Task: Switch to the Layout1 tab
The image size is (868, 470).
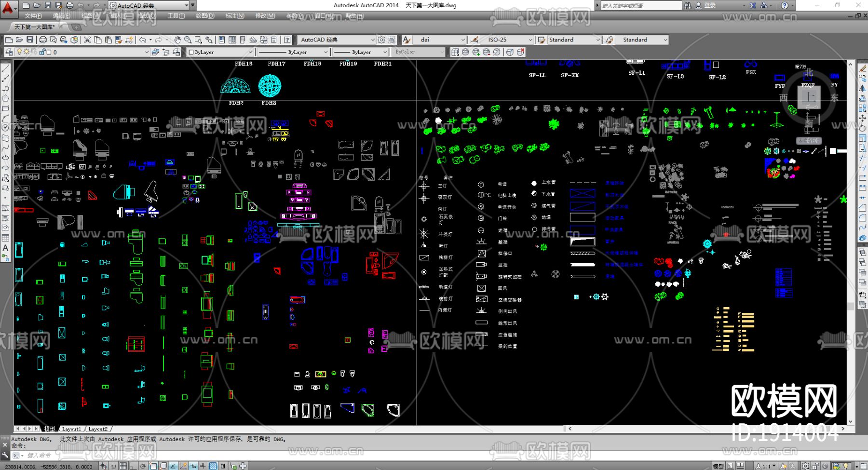Action: pyautogui.click(x=71, y=429)
